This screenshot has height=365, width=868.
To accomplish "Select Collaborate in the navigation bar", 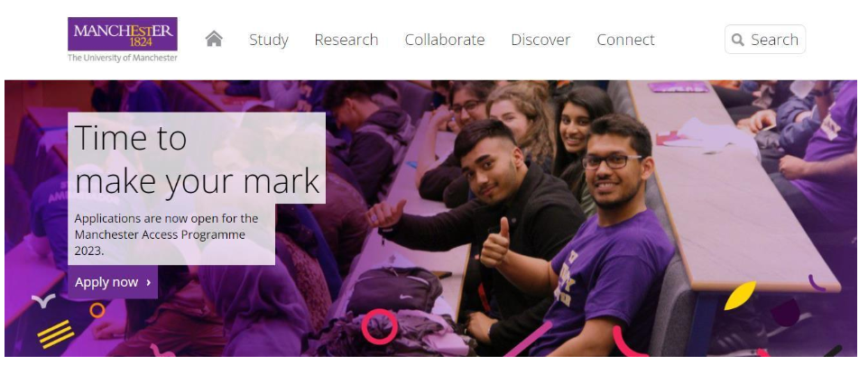I will pyautogui.click(x=445, y=40).
